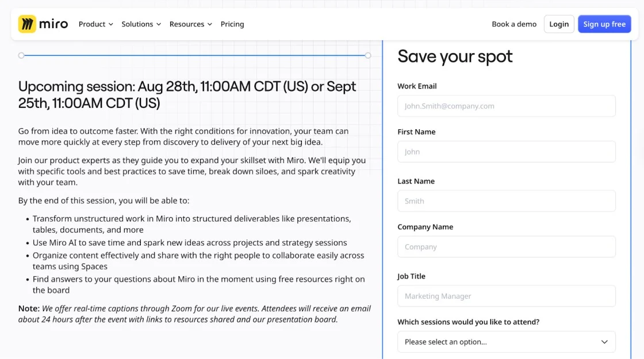Go to the Pricing page
The height and width of the screenshot is (359, 644).
tap(232, 24)
